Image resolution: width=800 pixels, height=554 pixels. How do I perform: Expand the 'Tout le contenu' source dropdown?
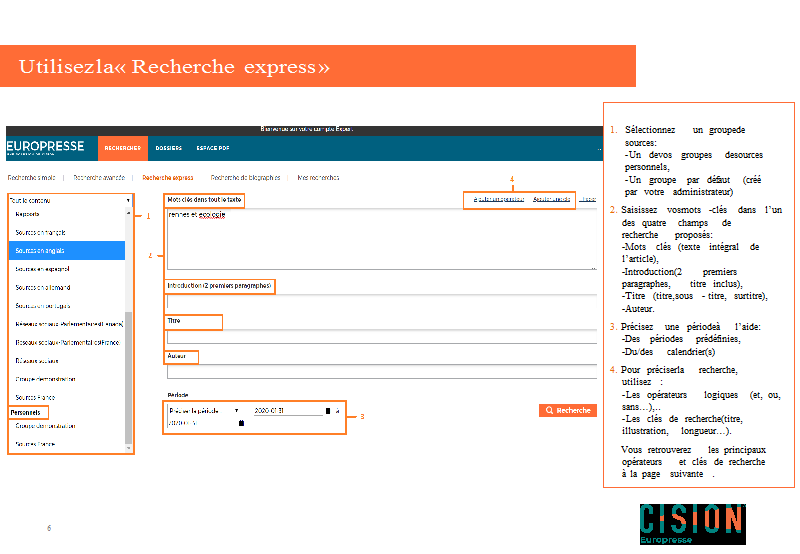click(x=69, y=200)
